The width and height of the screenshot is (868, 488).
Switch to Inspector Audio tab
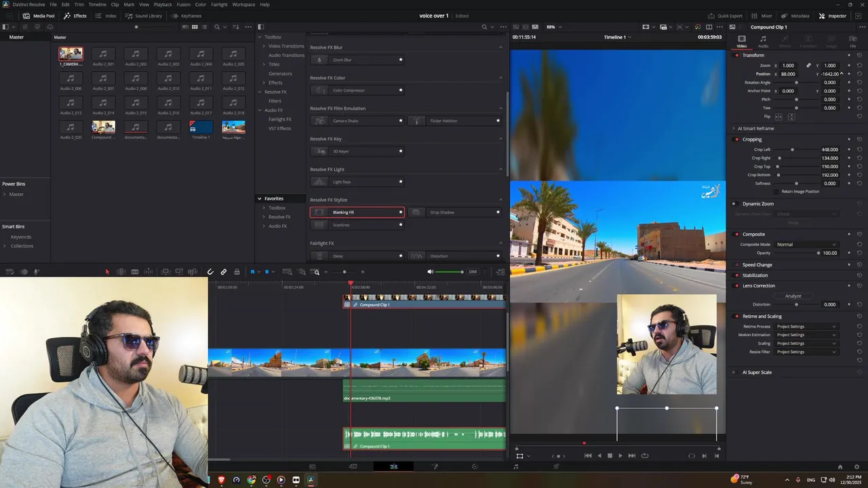tap(763, 42)
